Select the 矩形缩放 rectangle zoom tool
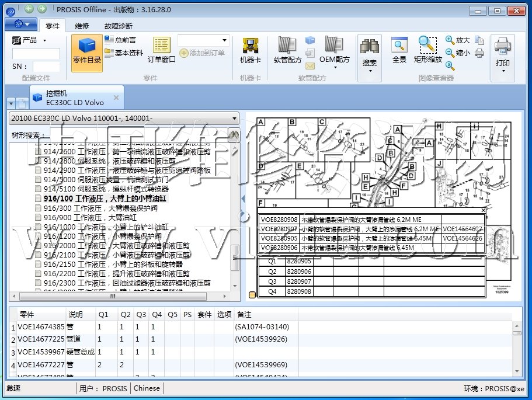The height and width of the screenshot is (400, 532). tap(427, 50)
